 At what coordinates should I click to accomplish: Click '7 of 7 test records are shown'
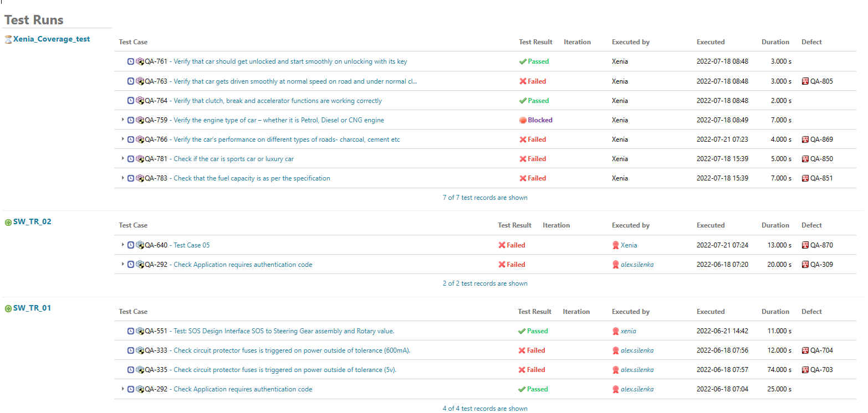pos(485,198)
